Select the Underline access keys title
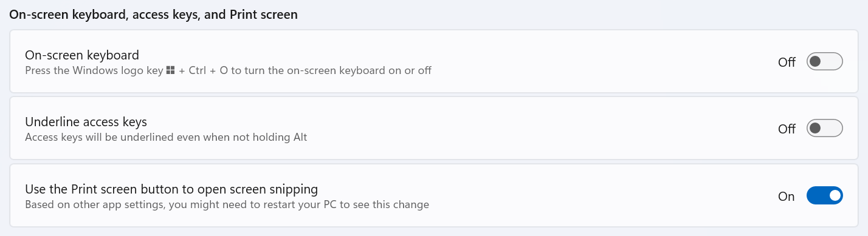868x236 pixels. click(86, 122)
